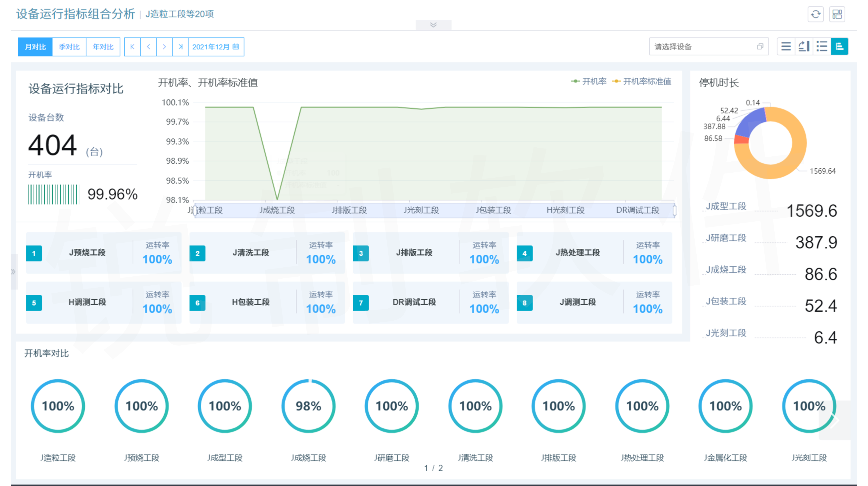Viewport: 868px width, 486px height.
Task: Jump to last period arrow
Action: (180, 47)
